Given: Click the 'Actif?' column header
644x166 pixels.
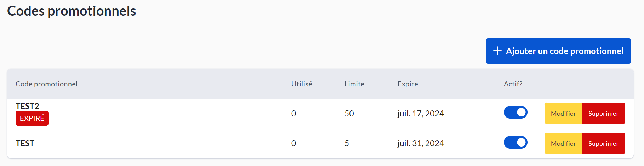Looking at the screenshot, I should pos(513,84).
